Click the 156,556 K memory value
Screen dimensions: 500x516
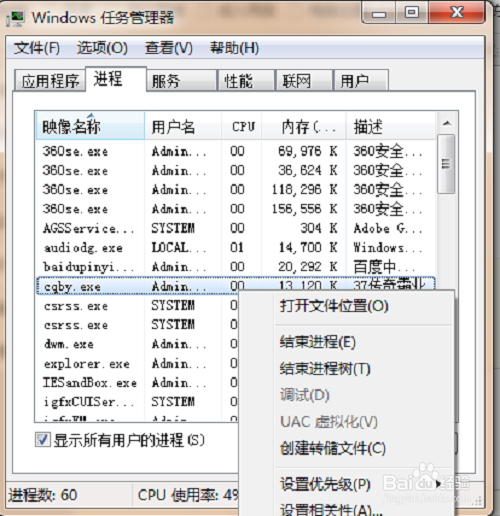coord(304,209)
